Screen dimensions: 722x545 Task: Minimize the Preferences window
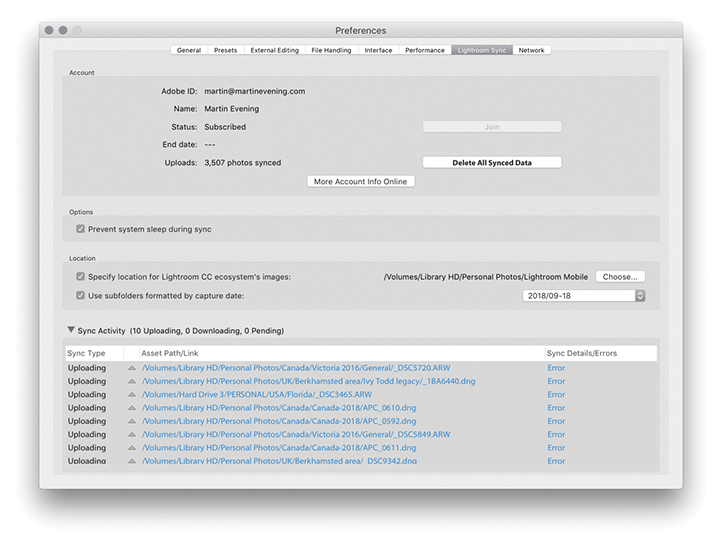(63, 30)
